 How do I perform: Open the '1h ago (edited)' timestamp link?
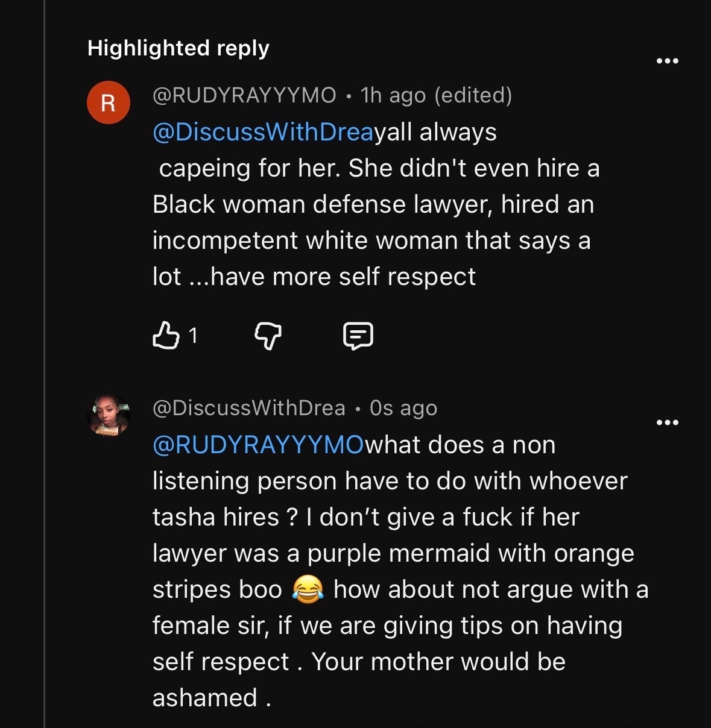click(x=436, y=95)
